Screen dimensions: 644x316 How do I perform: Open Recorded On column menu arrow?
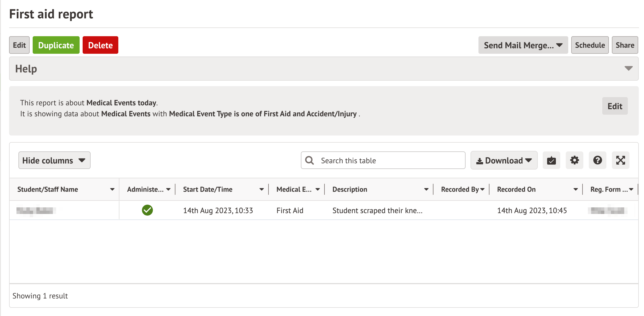coord(575,189)
